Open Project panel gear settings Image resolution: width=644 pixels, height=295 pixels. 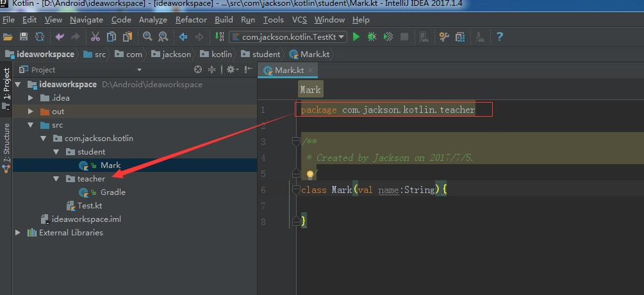[231, 70]
